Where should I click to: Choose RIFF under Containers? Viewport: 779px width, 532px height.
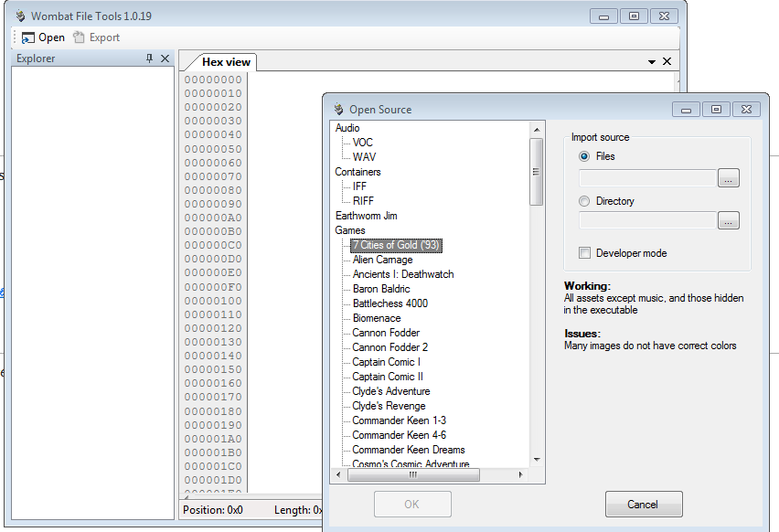point(363,201)
